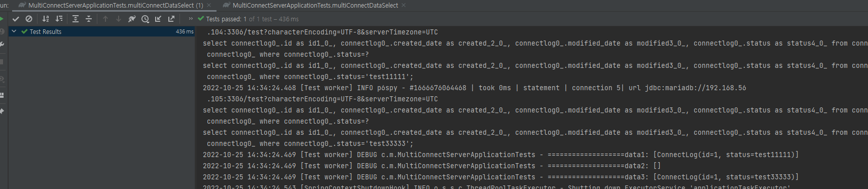Collapse the Test Results tree node

point(14,31)
